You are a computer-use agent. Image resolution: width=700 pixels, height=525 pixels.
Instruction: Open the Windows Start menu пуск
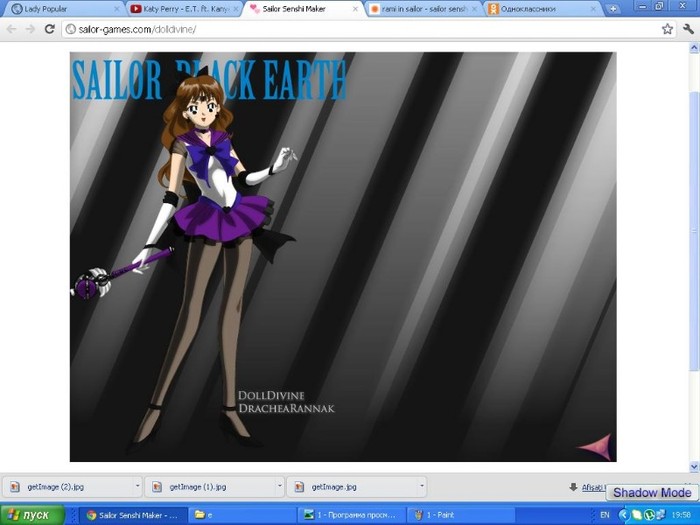[32, 515]
